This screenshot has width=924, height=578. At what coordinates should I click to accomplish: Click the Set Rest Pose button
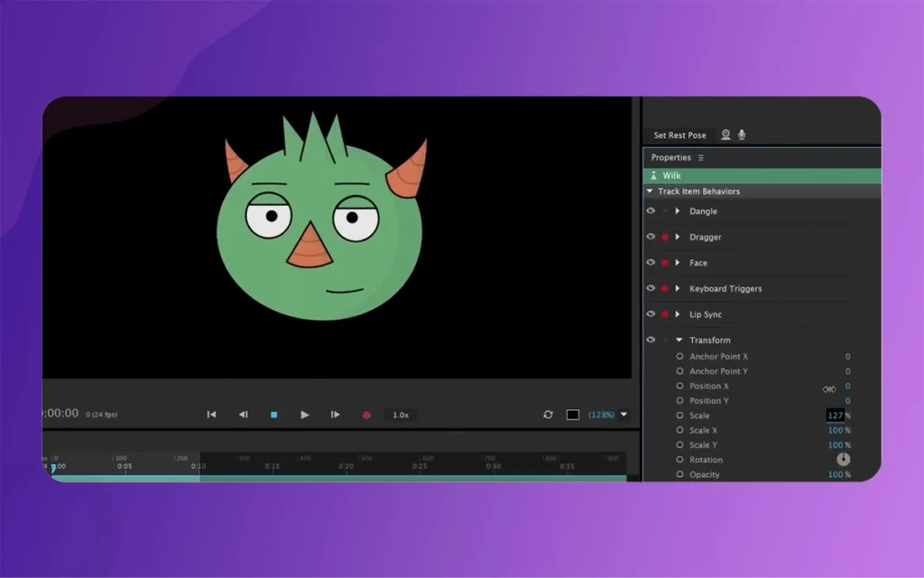coord(679,135)
